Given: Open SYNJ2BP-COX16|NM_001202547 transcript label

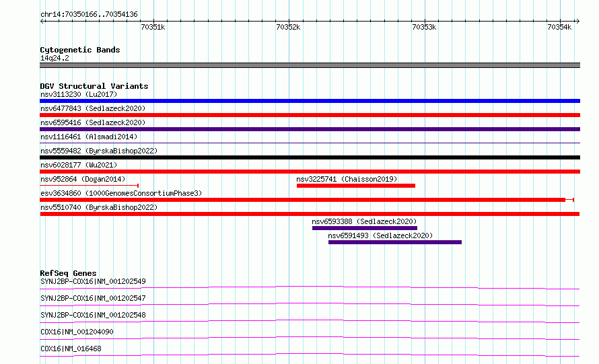Looking at the screenshot, I should click(x=93, y=298).
